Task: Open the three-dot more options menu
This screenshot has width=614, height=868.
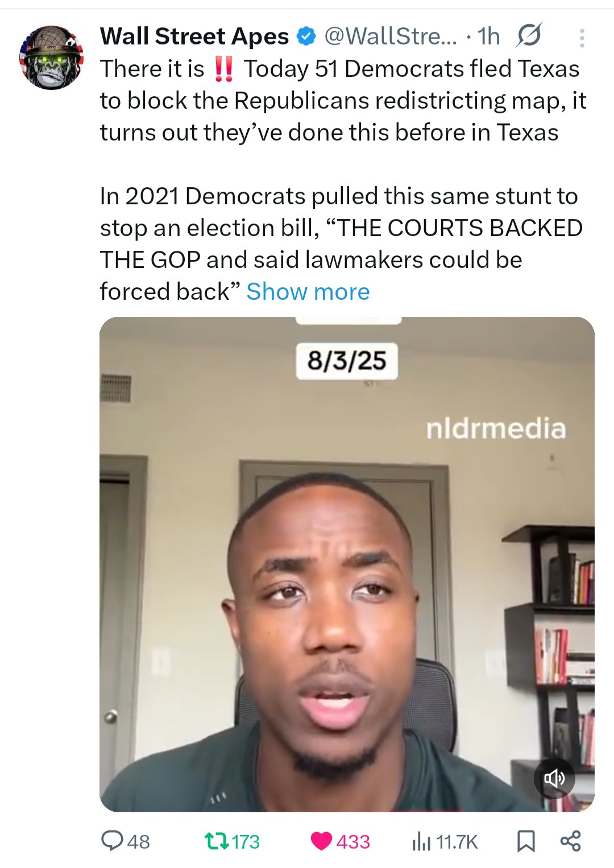Action: click(582, 38)
